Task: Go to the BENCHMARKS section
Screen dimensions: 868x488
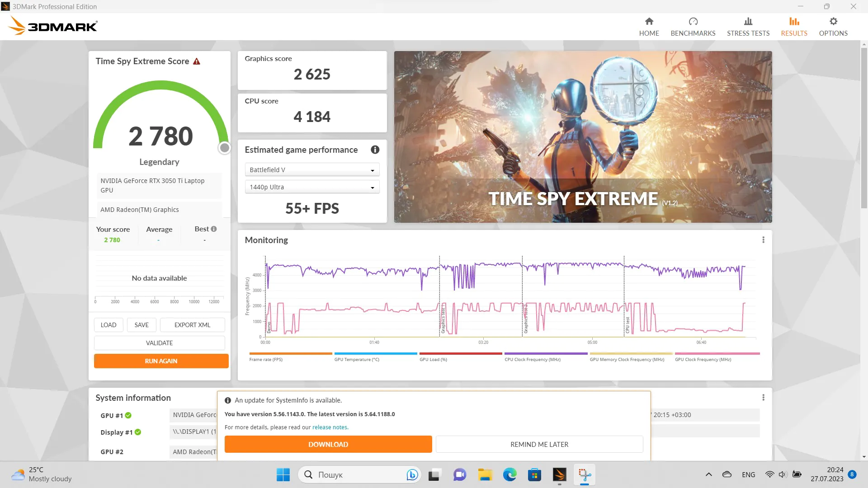Action: coord(693,27)
